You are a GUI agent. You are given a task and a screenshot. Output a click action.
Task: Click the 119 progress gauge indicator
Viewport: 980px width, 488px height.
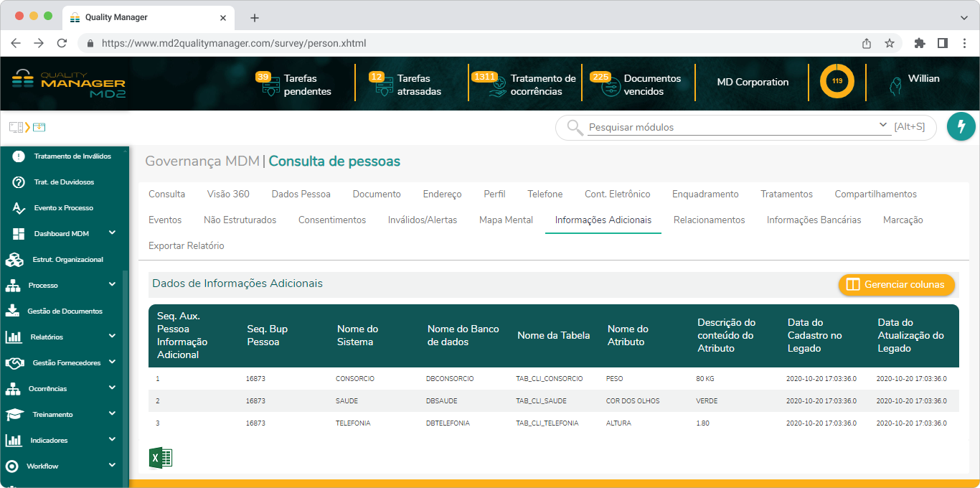[837, 82]
